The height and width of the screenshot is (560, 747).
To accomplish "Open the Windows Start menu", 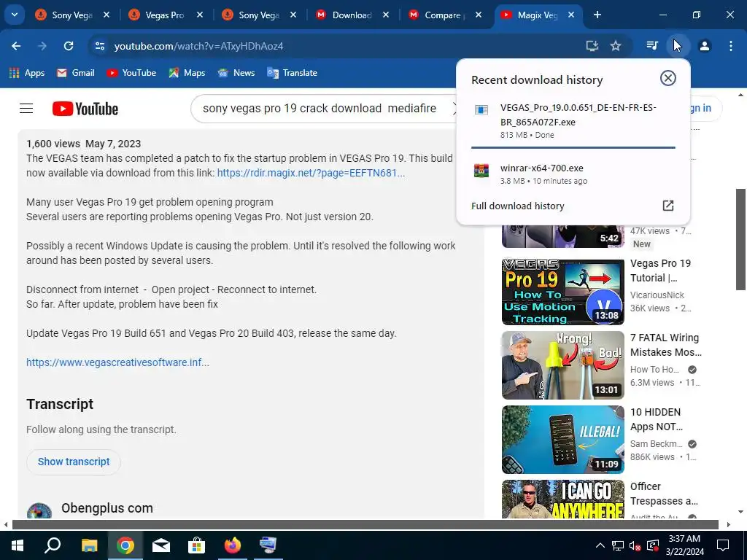I will (18, 545).
